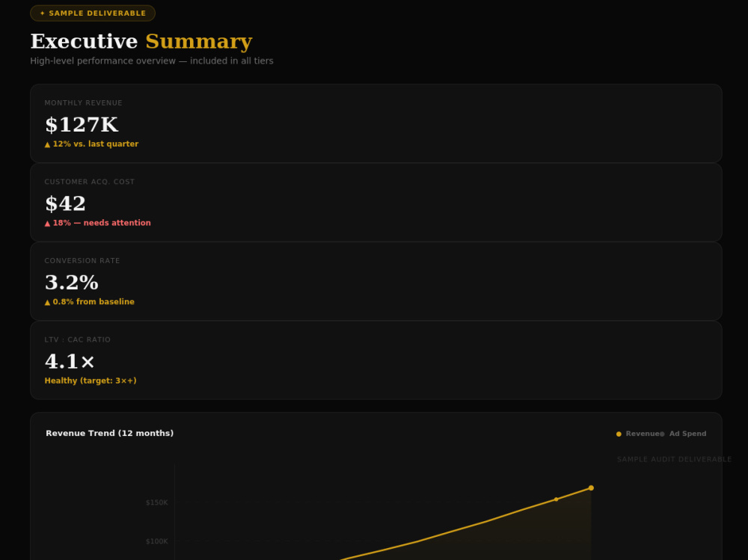Click the Sample Deliverable badge
The width and height of the screenshot is (748, 560).
click(93, 13)
